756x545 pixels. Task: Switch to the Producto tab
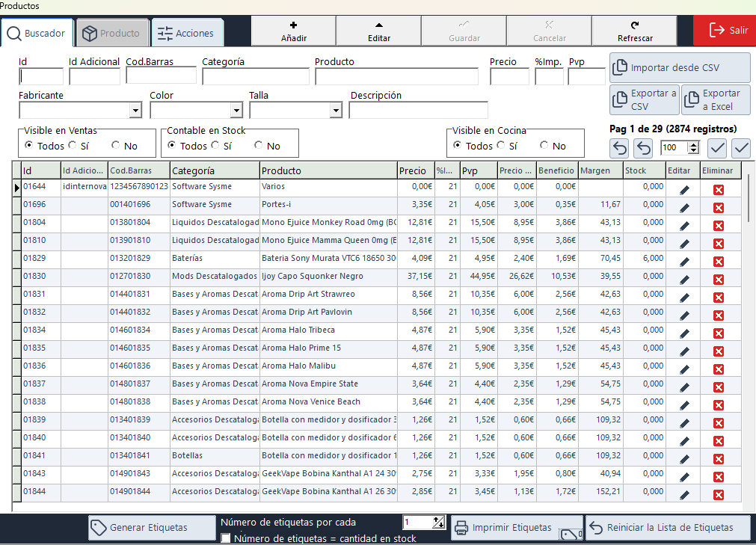coord(112,33)
